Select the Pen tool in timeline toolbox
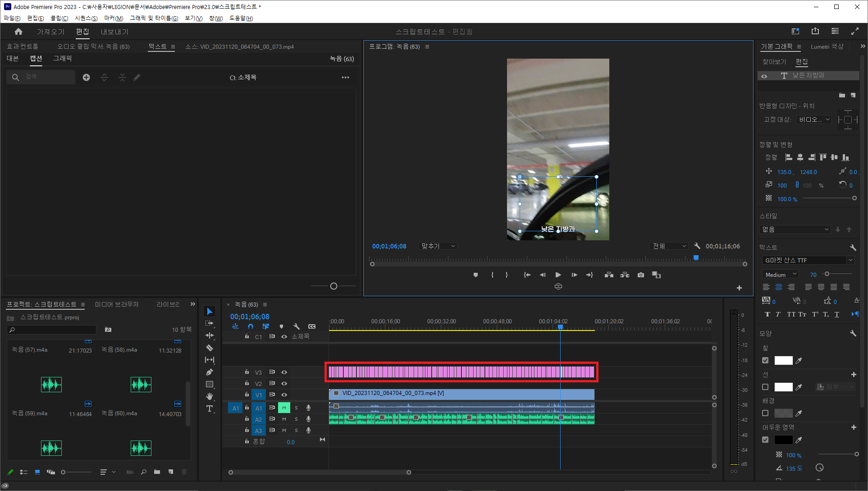The width and height of the screenshot is (868, 491). (x=210, y=372)
